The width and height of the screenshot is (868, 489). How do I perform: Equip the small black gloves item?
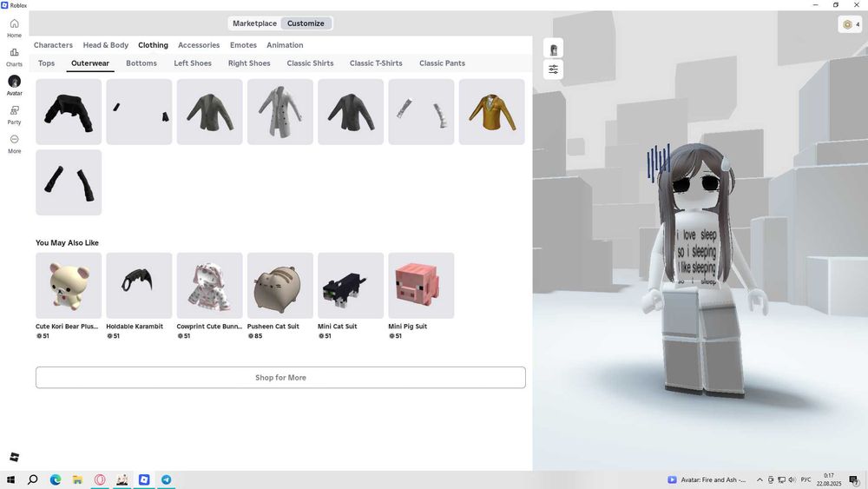[x=139, y=112]
